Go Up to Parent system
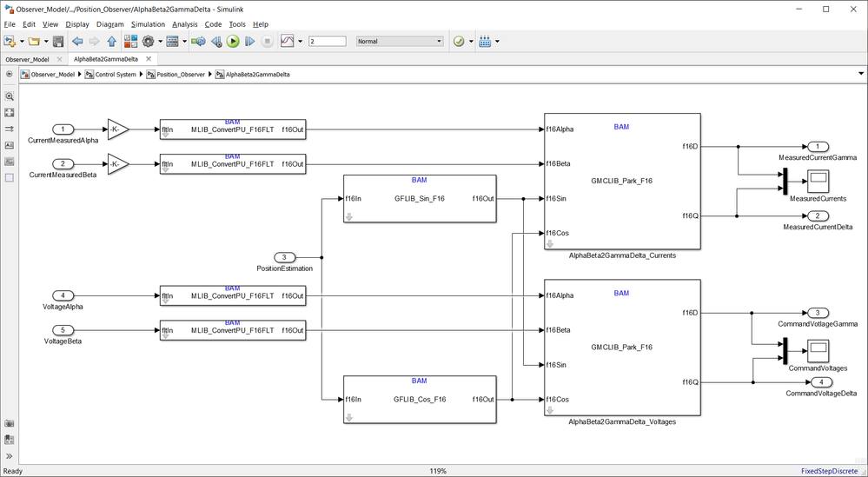 click(x=111, y=41)
